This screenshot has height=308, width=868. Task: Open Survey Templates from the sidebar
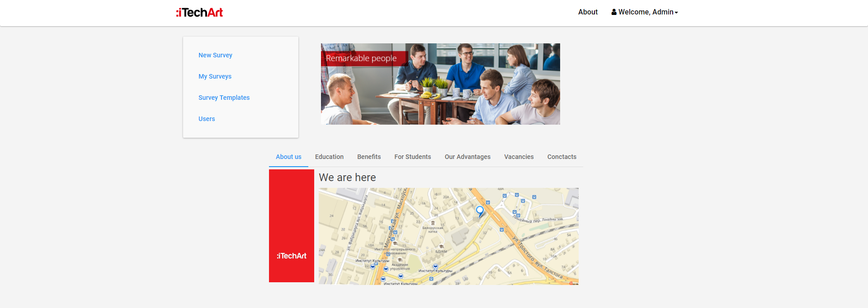click(x=224, y=98)
